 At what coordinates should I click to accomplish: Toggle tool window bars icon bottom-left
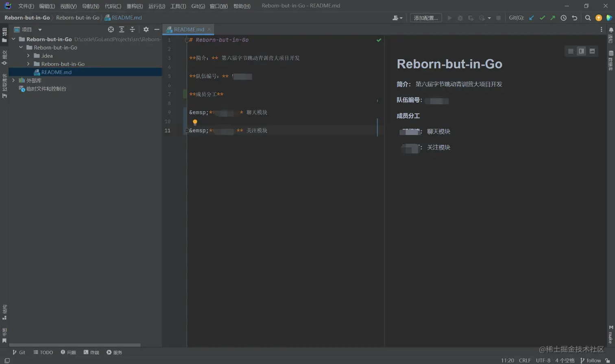7,360
